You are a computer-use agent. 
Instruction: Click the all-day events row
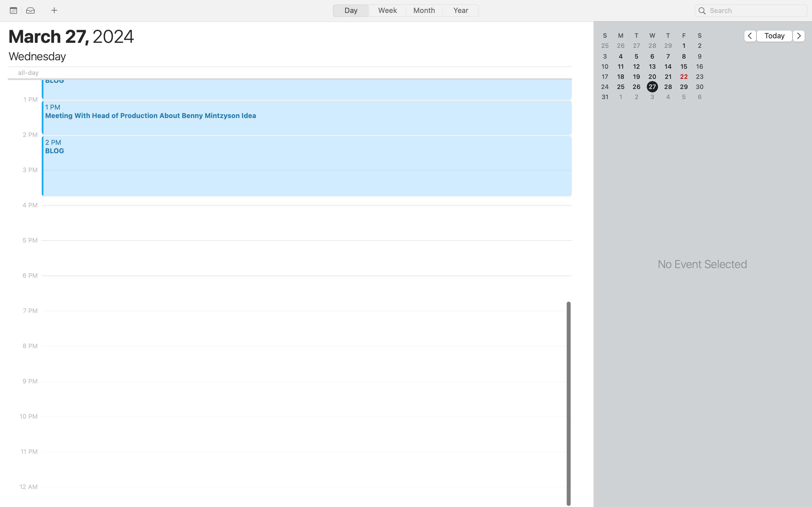(302, 73)
